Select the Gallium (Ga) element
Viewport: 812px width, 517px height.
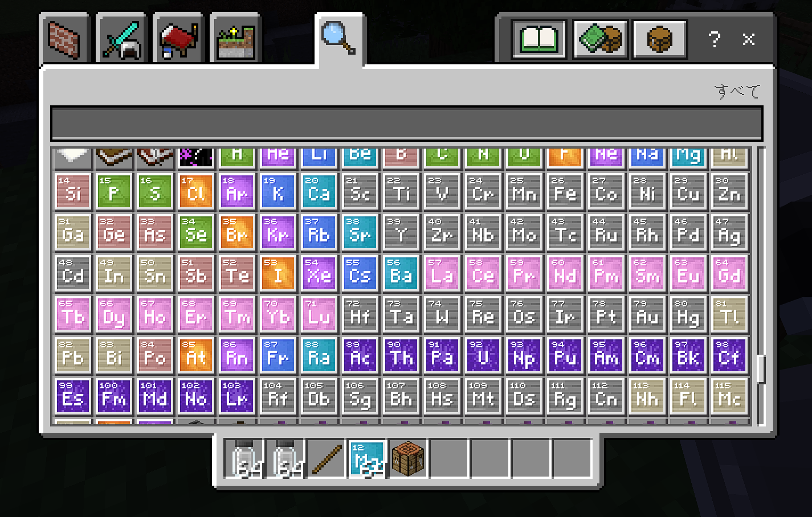[73, 232]
